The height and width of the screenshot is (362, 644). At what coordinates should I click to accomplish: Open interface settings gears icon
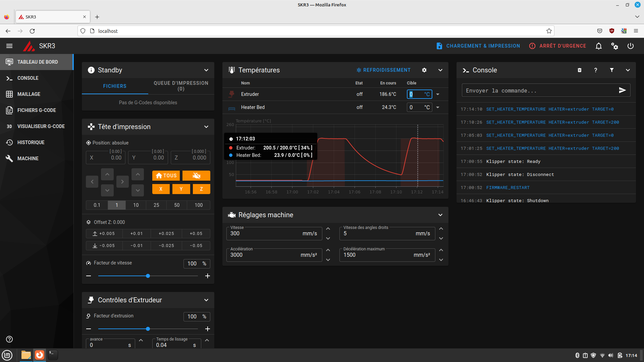tap(614, 46)
